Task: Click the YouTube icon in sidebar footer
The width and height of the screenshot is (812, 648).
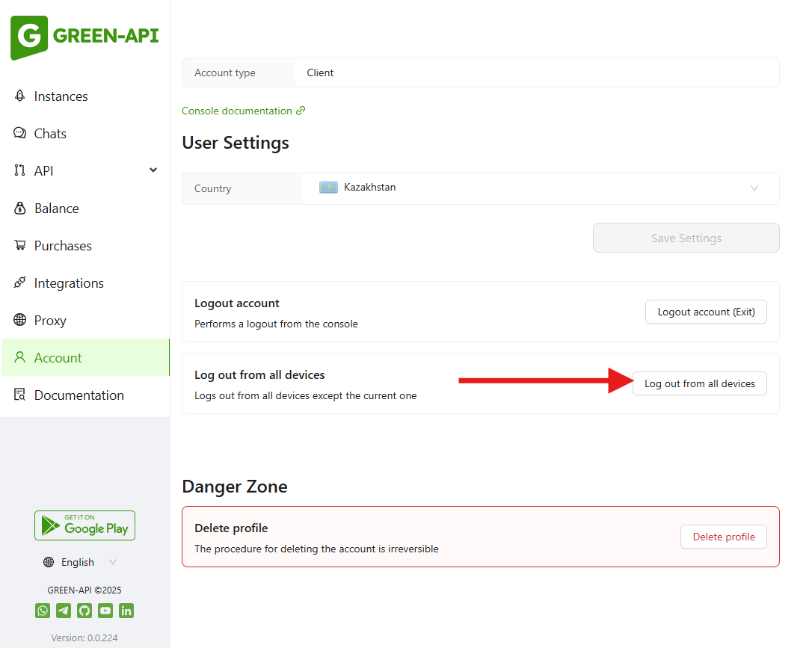Action: 105,611
